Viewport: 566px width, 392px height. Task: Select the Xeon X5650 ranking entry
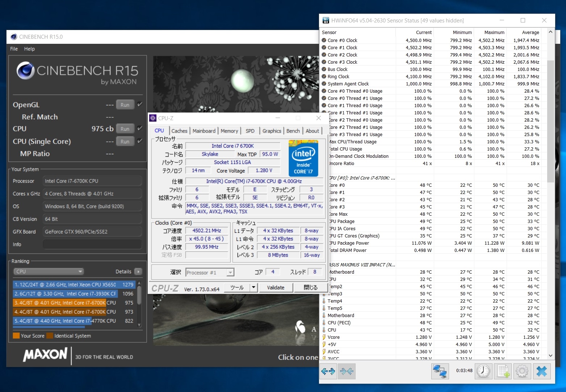(x=74, y=284)
